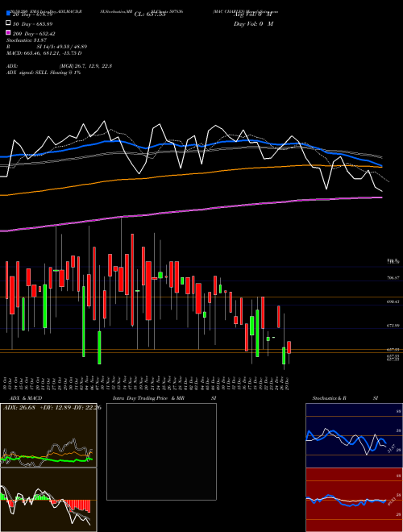Click the 673.99 price axis label

[x=393, y=326]
